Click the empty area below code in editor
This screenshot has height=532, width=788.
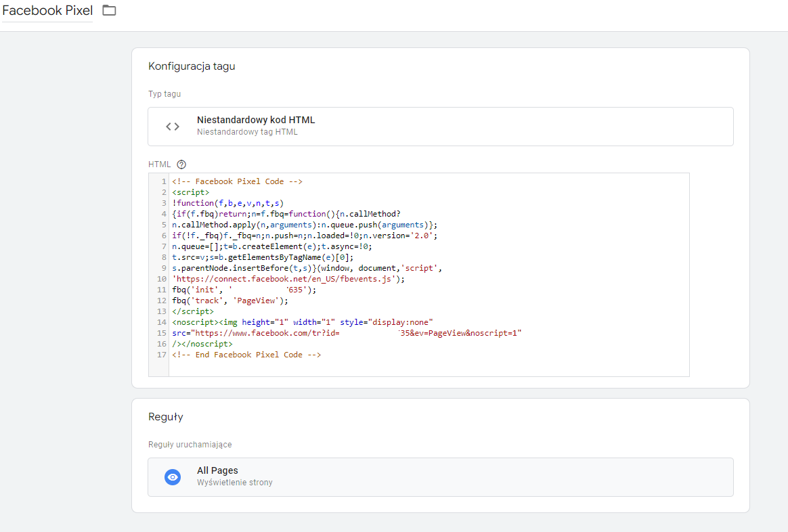pyautogui.click(x=426, y=367)
